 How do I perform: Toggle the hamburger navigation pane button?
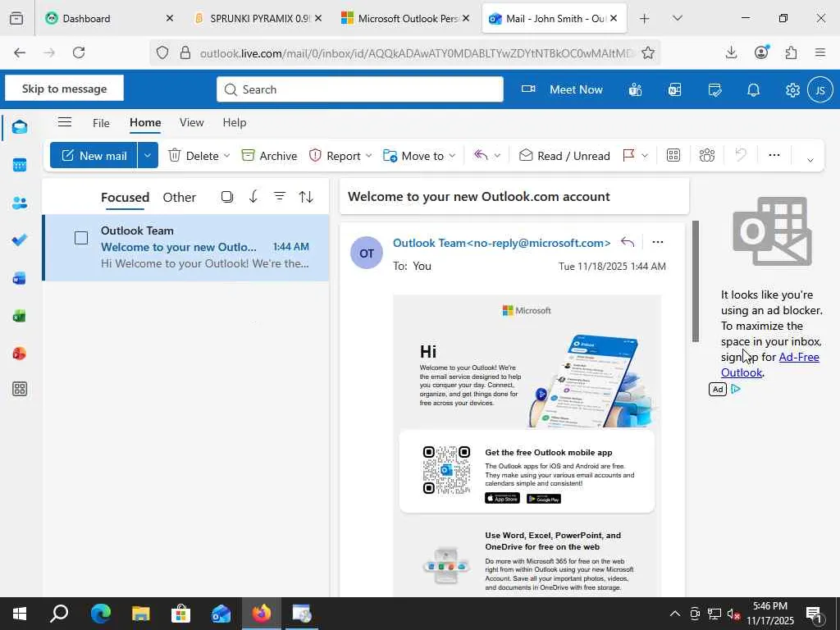pos(65,122)
